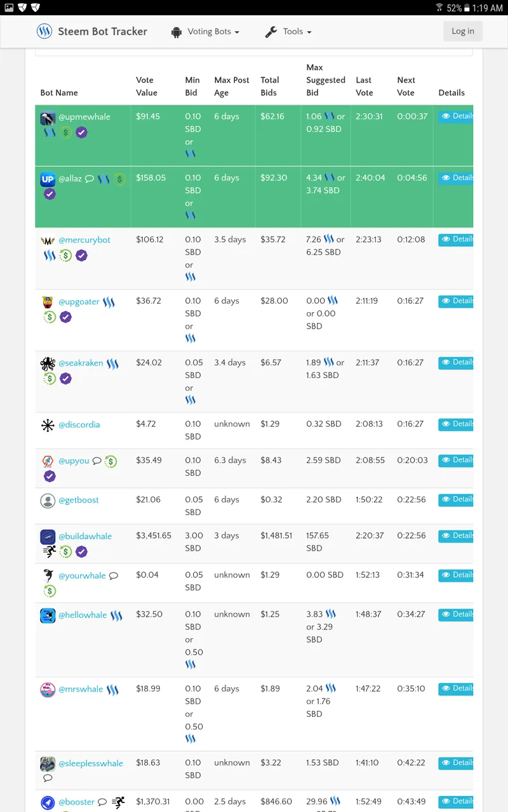Click the runner icon under @buildawhale
Viewport: 508px width, 812px height.
pos(50,552)
